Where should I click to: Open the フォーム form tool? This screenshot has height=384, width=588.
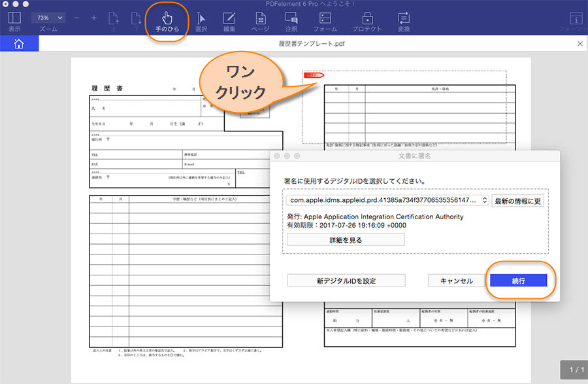point(325,22)
